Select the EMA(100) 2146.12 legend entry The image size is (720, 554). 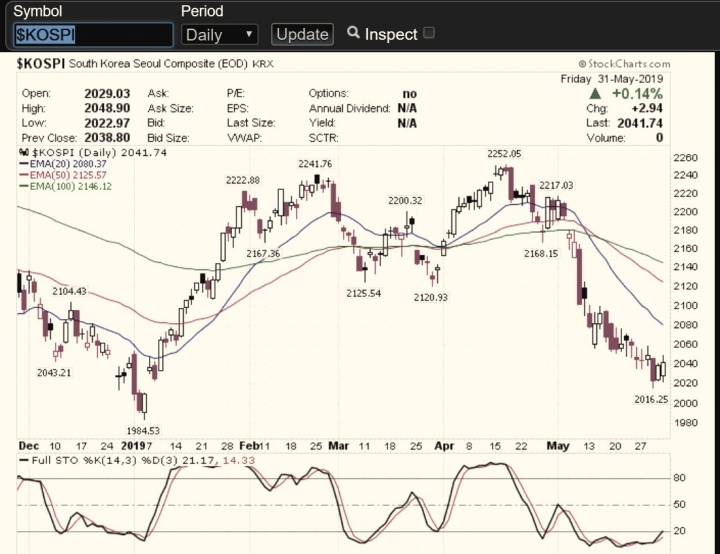65,187
